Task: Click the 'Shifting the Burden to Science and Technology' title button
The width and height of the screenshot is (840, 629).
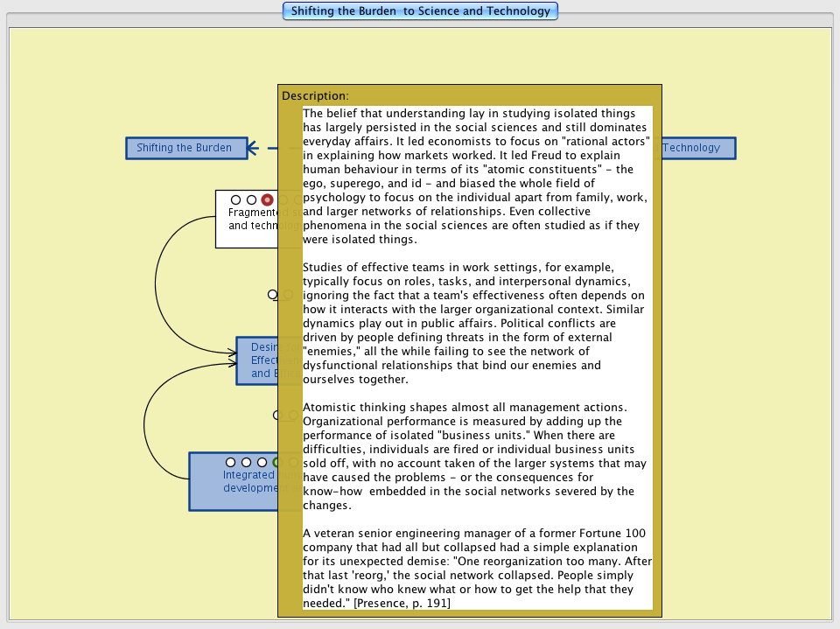Action: (x=420, y=11)
